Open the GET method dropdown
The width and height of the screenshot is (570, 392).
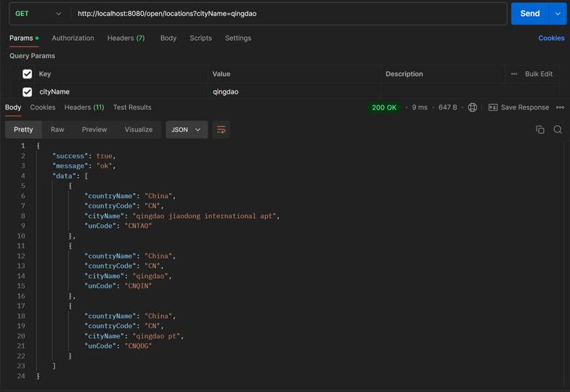click(38, 14)
